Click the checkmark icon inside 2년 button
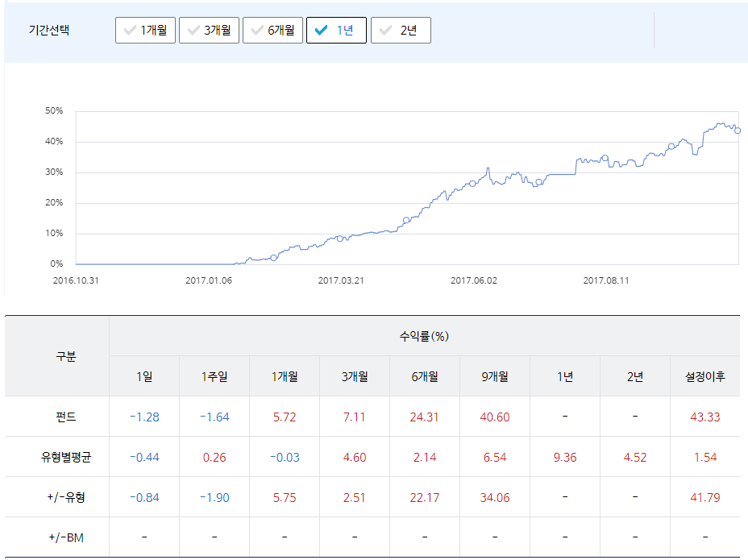Viewport: 748px width, 560px height. click(x=386, y=30)
